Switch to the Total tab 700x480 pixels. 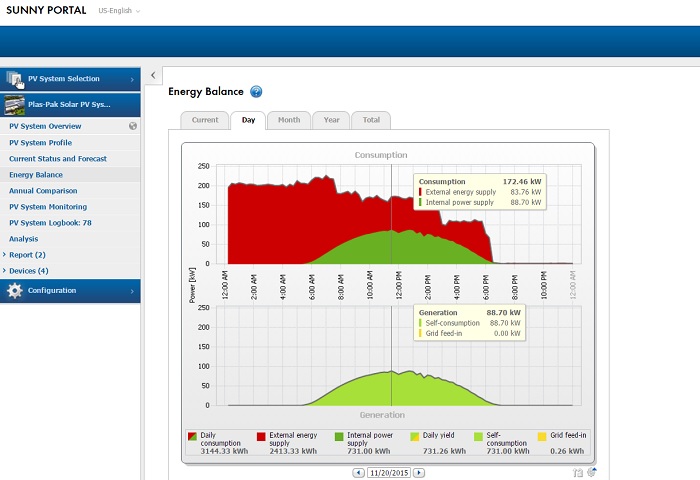[x=371, y=120]
